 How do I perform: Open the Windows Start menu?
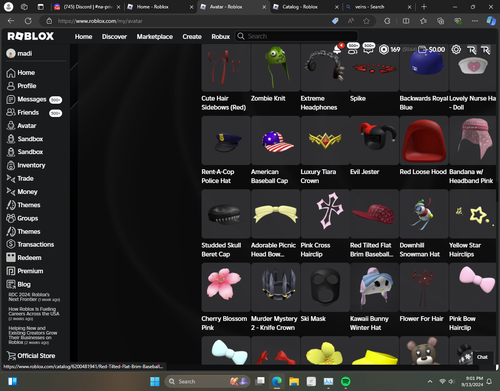point(155,381)
